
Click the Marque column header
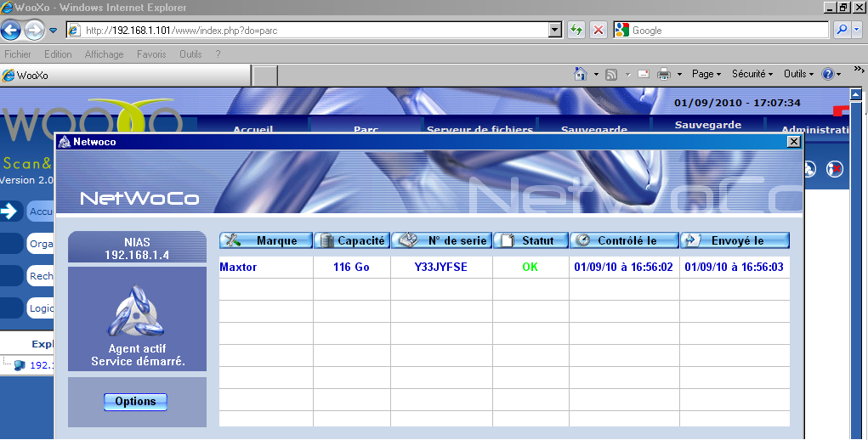pyautogui.click(x=266, y=240)
